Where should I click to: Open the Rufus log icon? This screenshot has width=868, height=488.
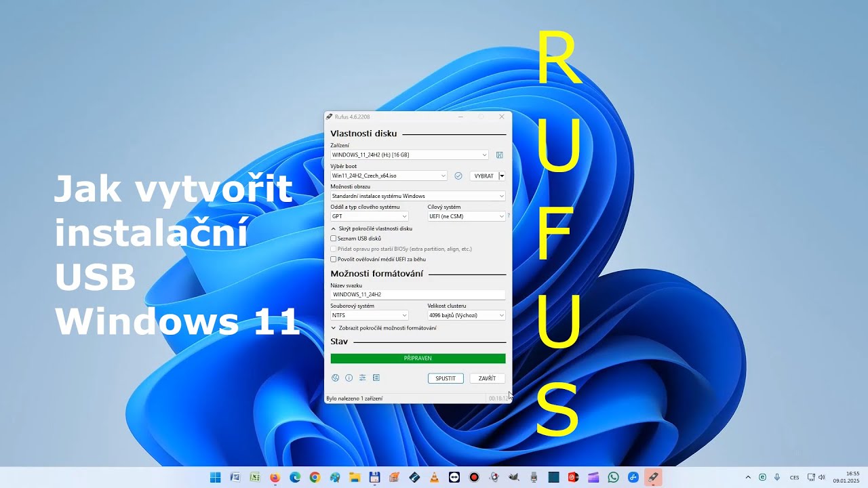[376, 378]
